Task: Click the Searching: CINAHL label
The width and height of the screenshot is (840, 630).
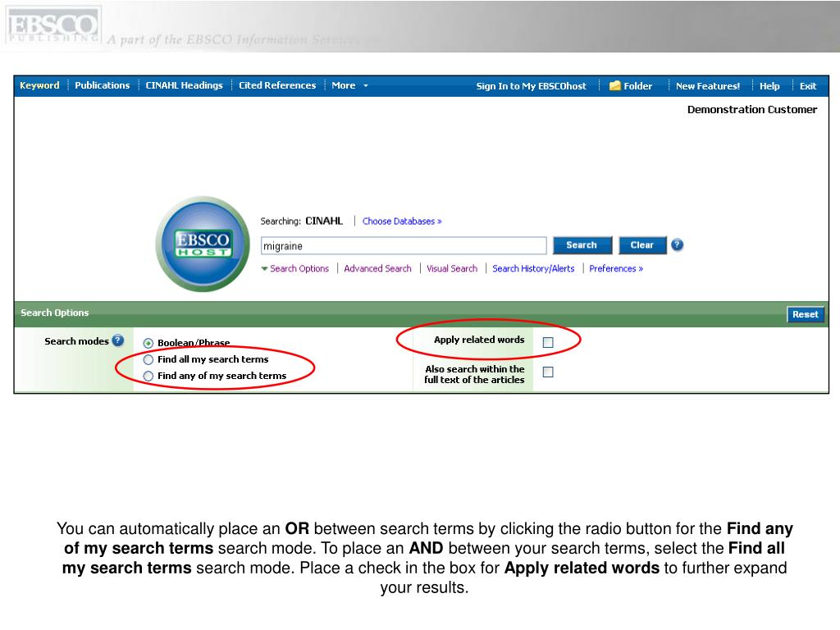Action: 302,221
